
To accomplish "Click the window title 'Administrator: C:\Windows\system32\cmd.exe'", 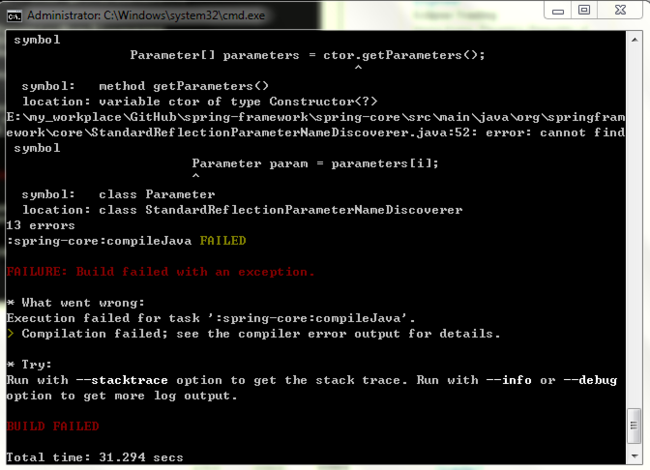I will click(146, 16).
